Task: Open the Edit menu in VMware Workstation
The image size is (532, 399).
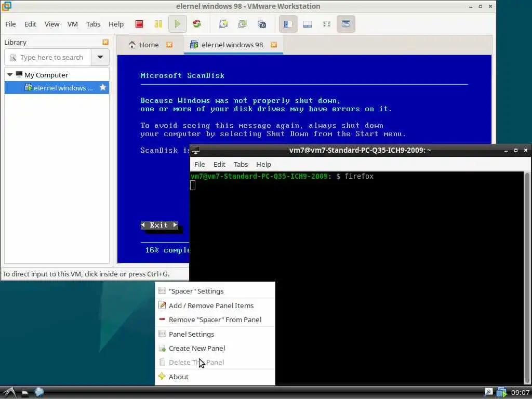Action: tap(30, 24)
